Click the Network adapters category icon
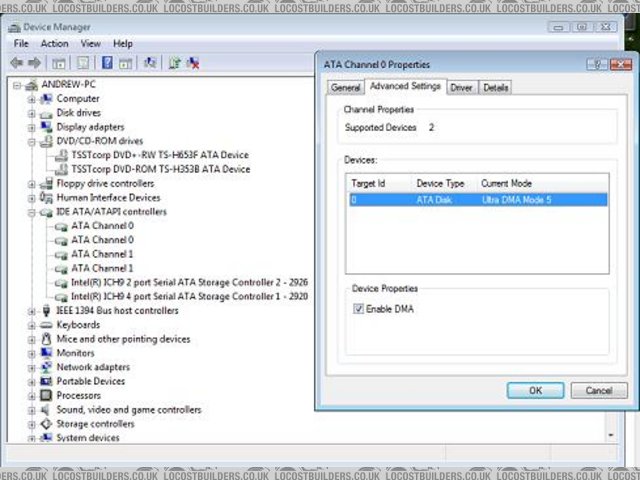 point(46,367)
